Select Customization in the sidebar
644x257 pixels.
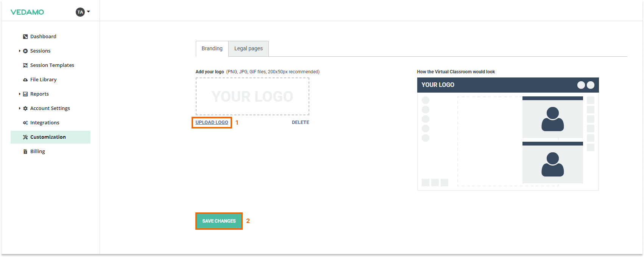tap(50, 137)
